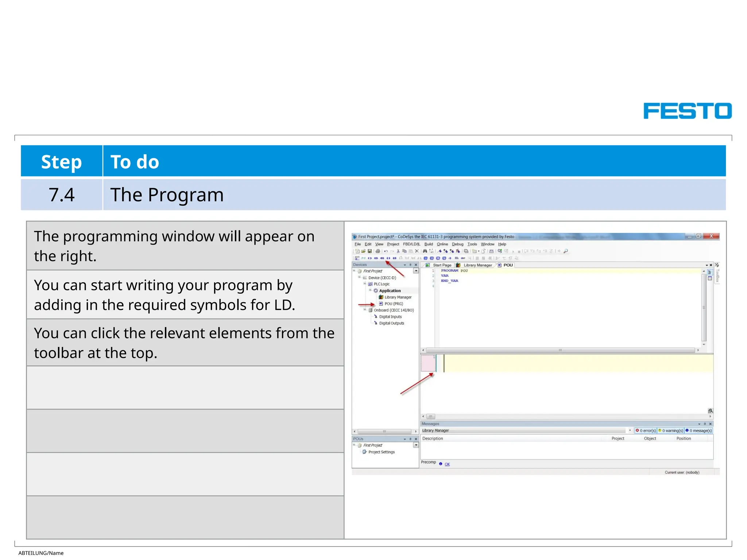Open the FBD/LD/IL menu

tap(411, 244)
